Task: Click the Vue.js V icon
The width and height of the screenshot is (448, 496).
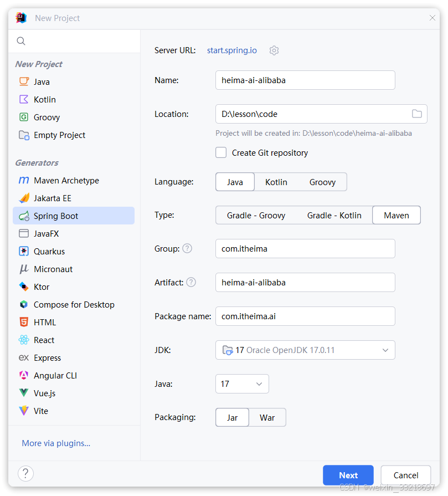Action: point(24,393)
